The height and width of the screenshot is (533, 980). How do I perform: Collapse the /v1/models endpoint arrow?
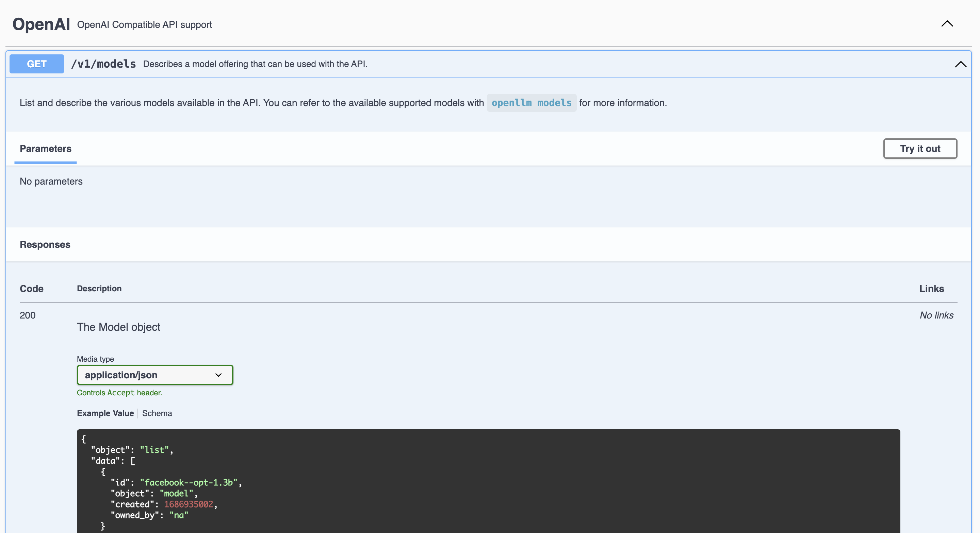[x=960, y=64]
